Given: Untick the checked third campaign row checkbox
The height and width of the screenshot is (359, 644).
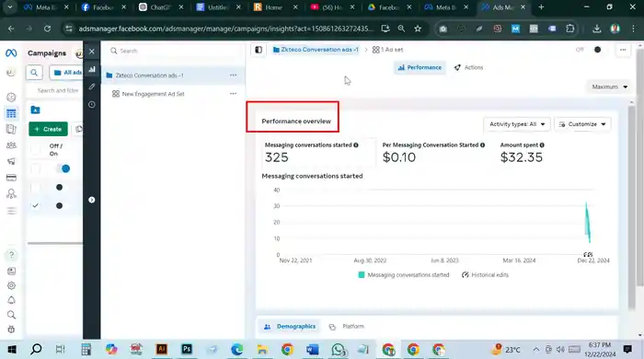Looking at the screenshot, I should [35, 205].
